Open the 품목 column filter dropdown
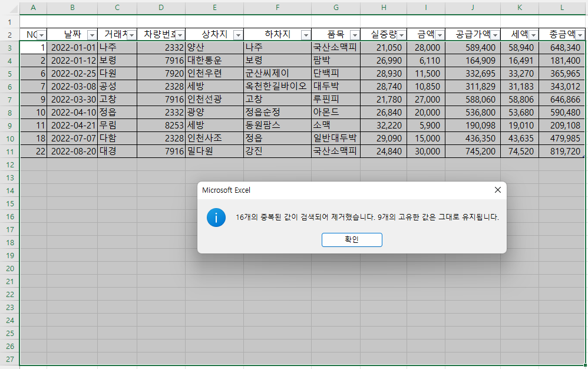The width and height of the screenshot is (588, 369). [355, 35]
